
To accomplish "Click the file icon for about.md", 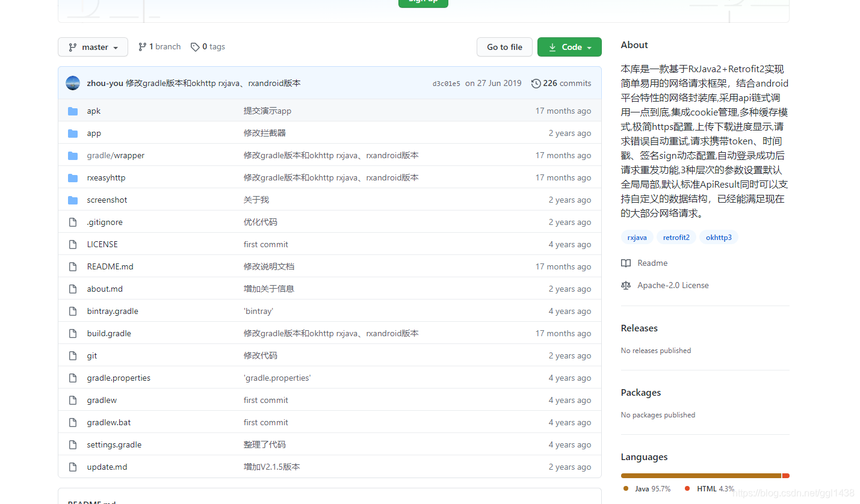I will (73, 289).
